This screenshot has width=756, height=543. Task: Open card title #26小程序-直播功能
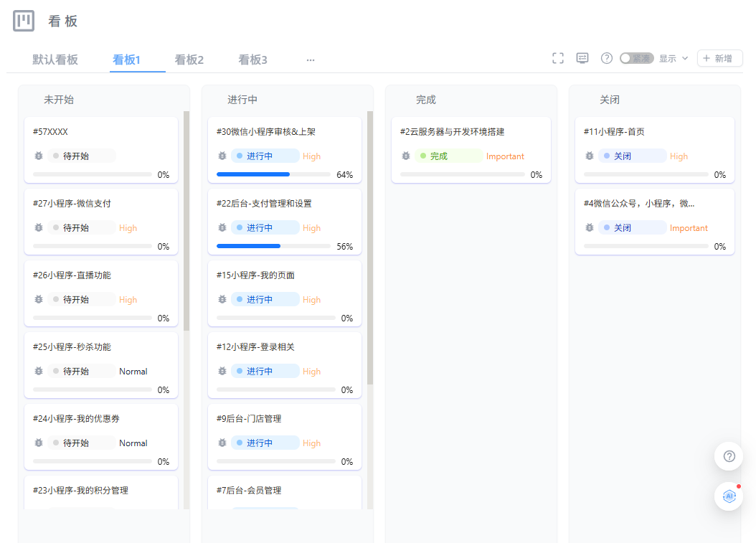coord(72,275)
